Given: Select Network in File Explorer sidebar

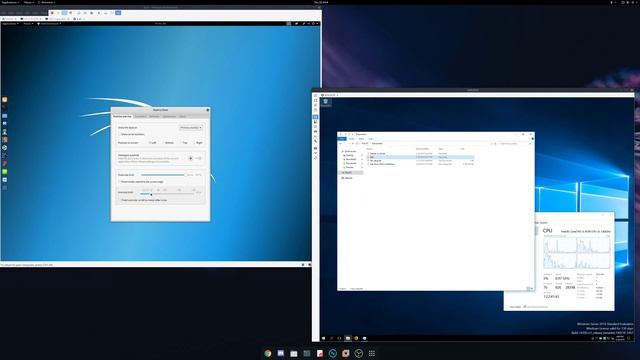Looking at the screenshot, I should (348, 178).
